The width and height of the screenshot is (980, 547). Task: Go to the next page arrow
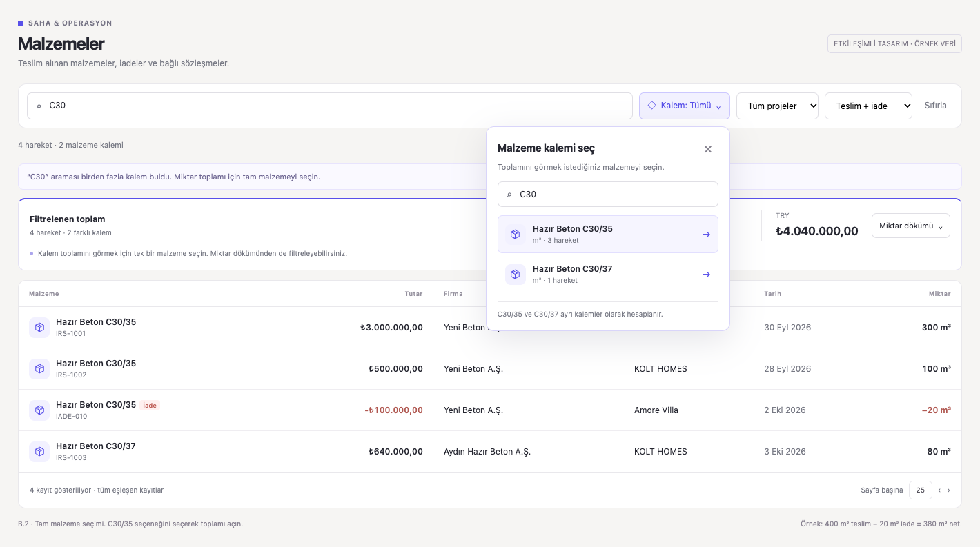tap(948, 490)
